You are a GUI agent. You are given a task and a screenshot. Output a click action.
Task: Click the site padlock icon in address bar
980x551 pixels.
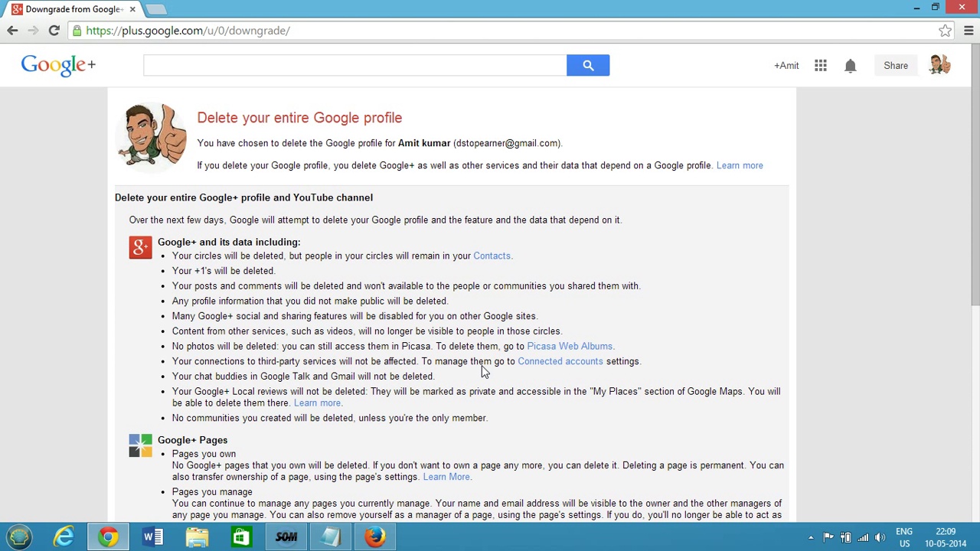click(x=77, y=31)
